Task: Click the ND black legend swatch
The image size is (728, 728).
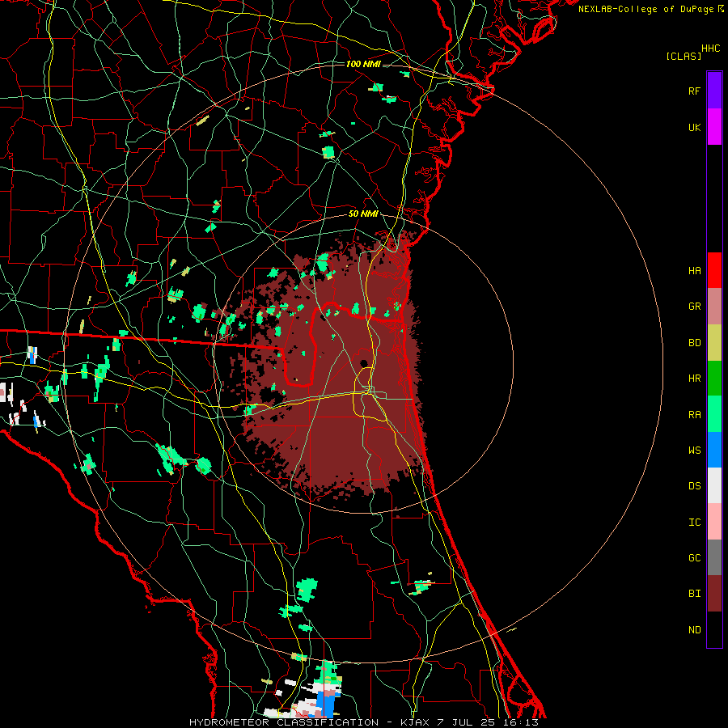Action: [x=714, y=629]
